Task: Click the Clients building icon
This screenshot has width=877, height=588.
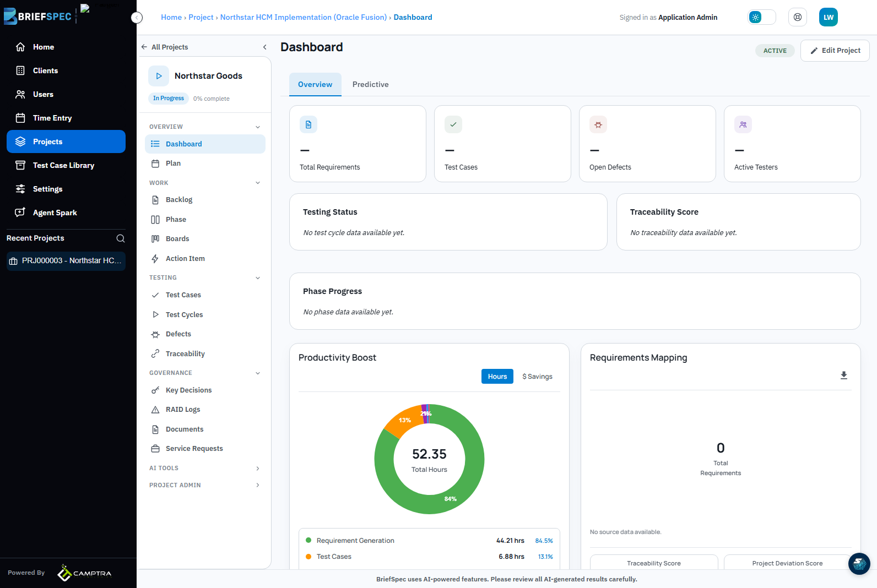Action: (x=20, y=70)
